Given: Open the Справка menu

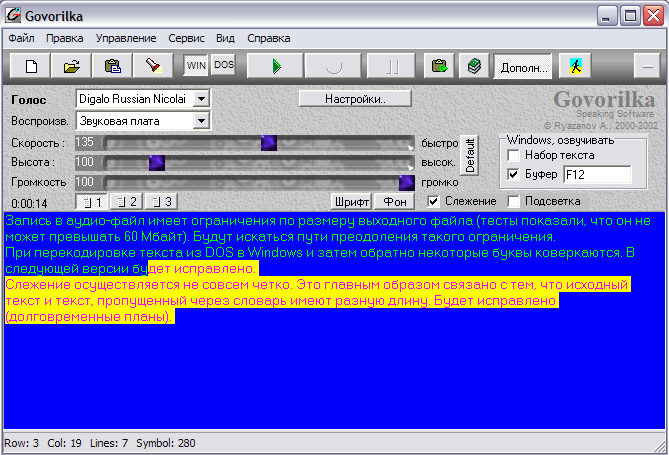Looking at the screenshot, I should tap(269, 38).
